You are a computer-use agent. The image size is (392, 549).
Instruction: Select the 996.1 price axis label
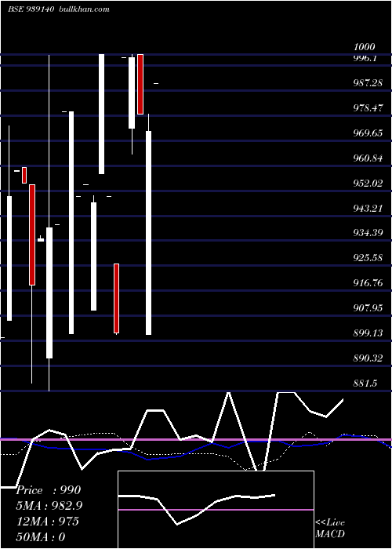(x=365, y=58)
